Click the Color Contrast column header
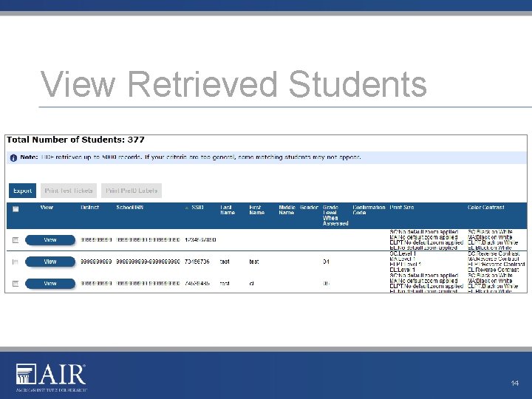Image resolution: width=532 pixels, height=399 pixels. [486, 208]
